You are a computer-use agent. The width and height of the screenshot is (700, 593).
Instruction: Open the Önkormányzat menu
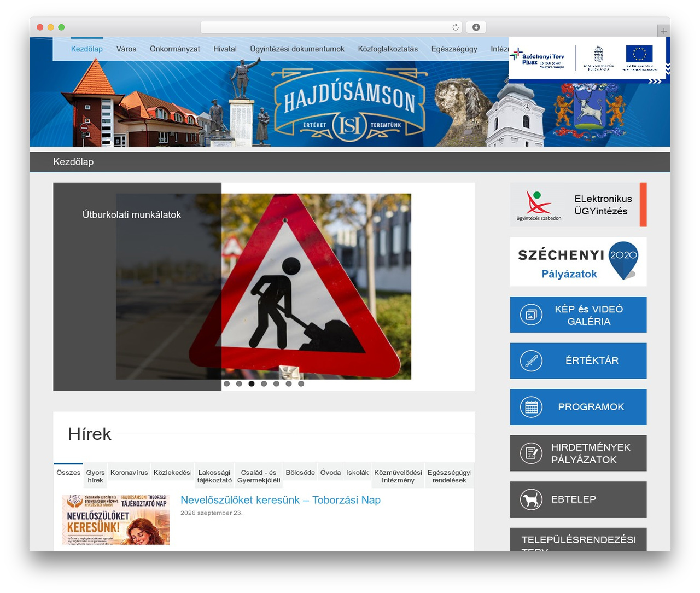[175, 49]
